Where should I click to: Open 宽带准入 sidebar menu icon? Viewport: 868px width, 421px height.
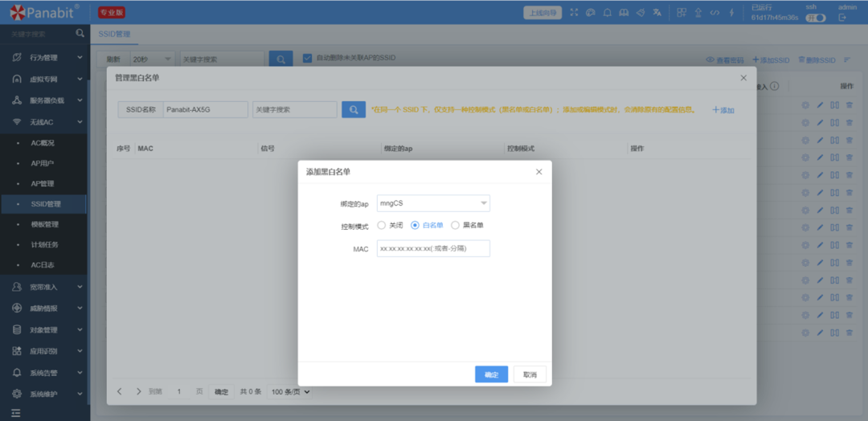[x=17, y=287]
